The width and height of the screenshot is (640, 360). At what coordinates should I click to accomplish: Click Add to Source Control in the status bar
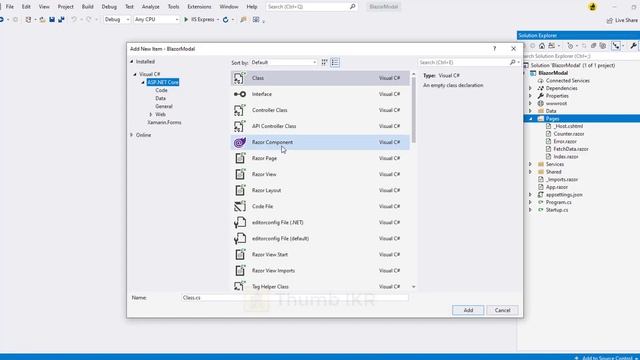coord(606,358)
